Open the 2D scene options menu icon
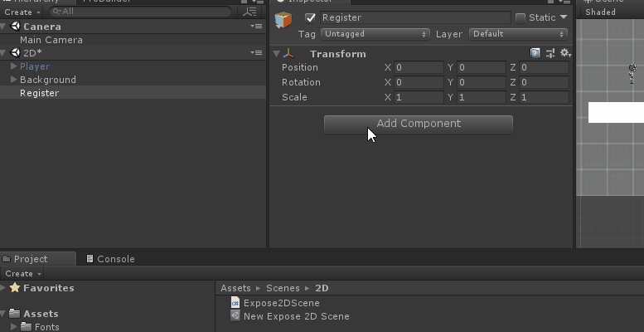This screenshot has height=332, width=644. click(256, 52)
